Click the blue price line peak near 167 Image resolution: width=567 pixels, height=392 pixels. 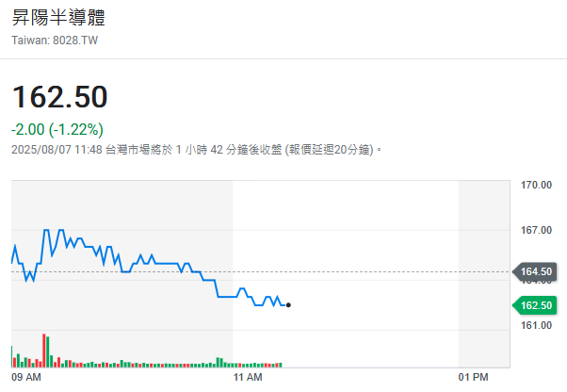pyautogui.click(x=46, y=230)
